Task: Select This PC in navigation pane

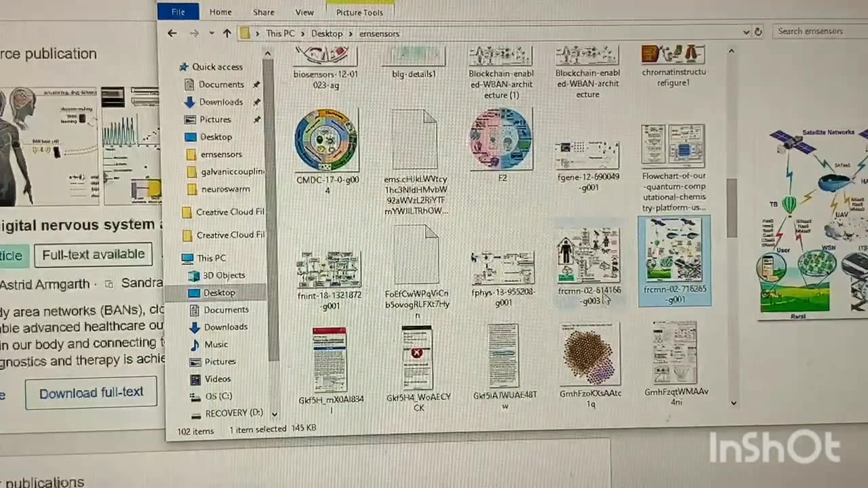Action: point(211,258)
